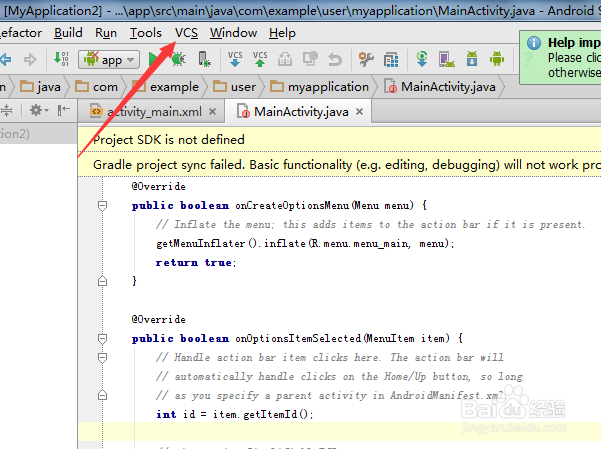Open the SDK Manager icon
The image size is (601, 449).
click(472, 59)
